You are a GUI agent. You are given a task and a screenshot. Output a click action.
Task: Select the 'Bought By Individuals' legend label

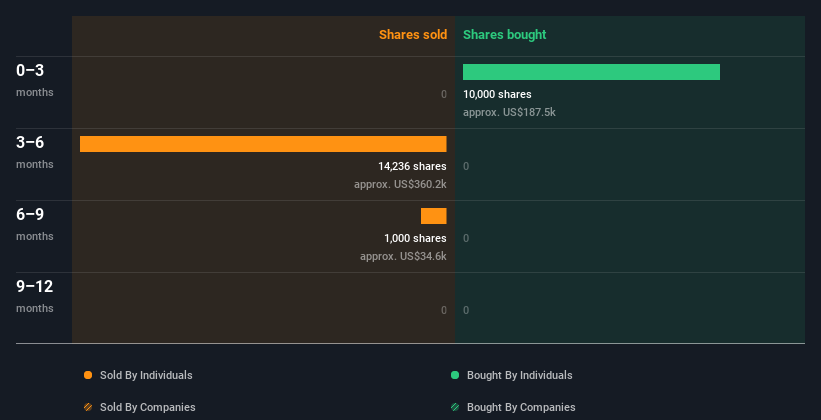pyautogui.click(x=519, y=375)
